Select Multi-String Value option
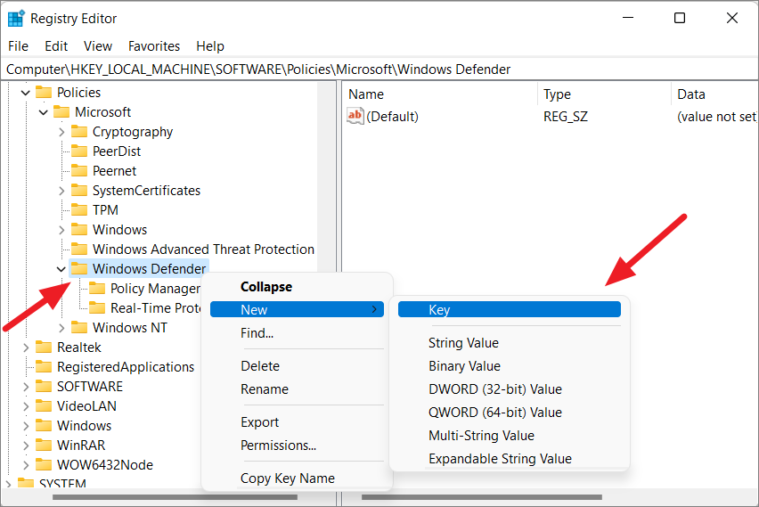Screen dimensions: 759x507 tap(509, 435)
